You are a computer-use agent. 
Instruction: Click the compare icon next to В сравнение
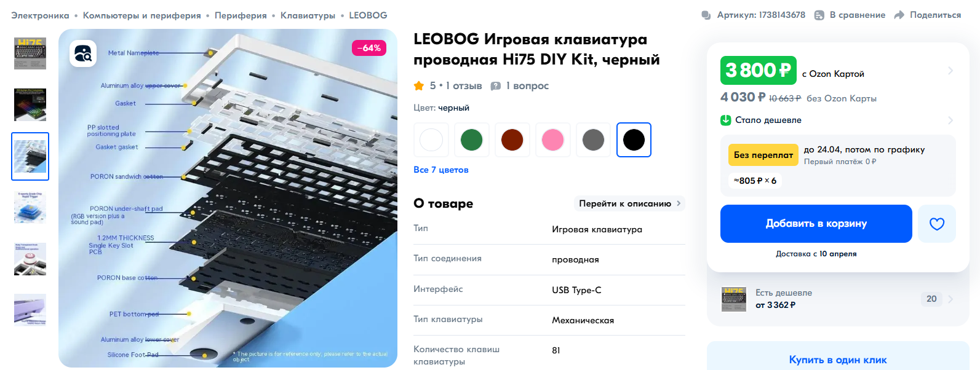coord(819,15)
